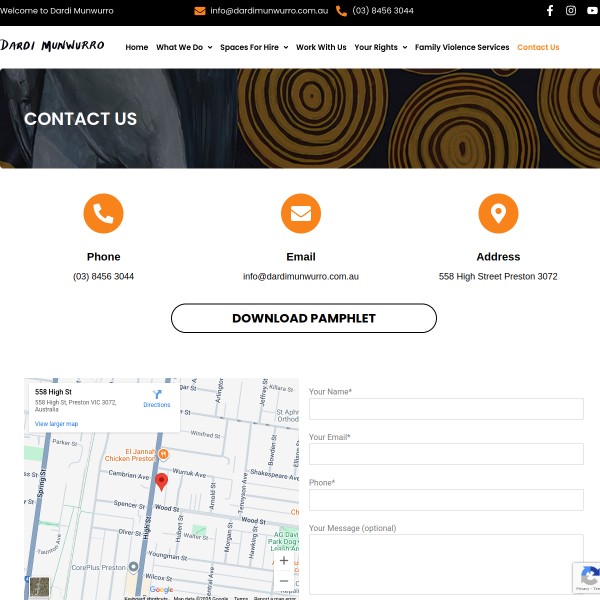Click the orange phone circle icon
Image resolution: width=600 pixels, height=600 pixels.
pos(103,213)
